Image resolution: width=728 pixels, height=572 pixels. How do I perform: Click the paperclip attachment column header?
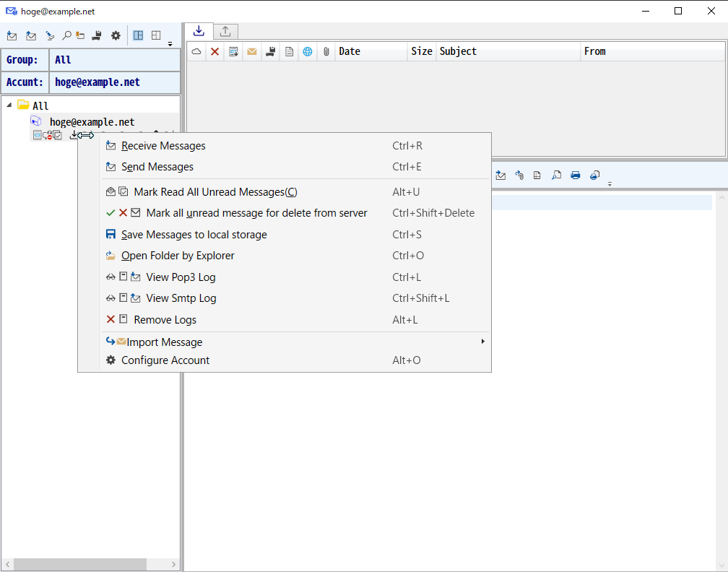coord(326,51)
